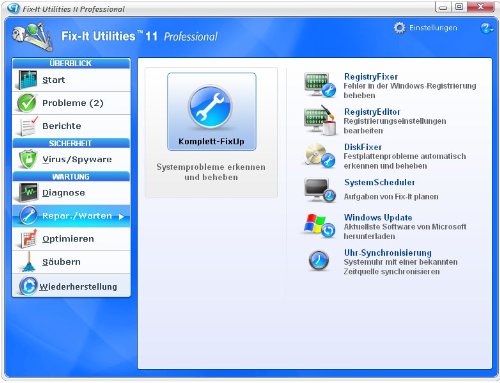
Task: Minimize the Fix-It Utilities window
Action: [x=443, y=7]
